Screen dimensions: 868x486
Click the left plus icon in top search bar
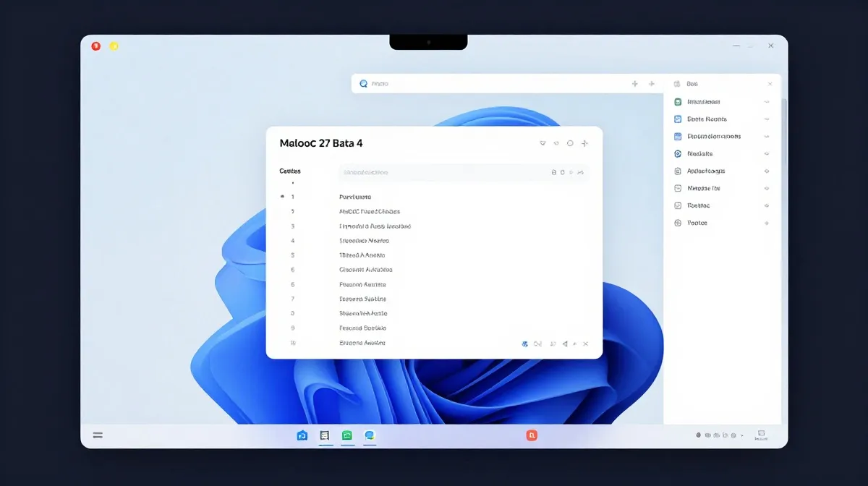pos(635,84)
